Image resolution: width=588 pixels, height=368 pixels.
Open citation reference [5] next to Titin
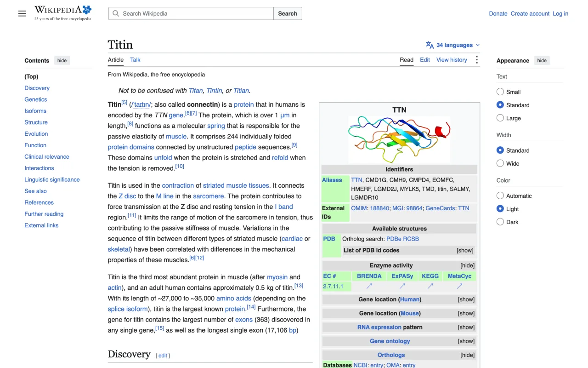click(124, 103)
